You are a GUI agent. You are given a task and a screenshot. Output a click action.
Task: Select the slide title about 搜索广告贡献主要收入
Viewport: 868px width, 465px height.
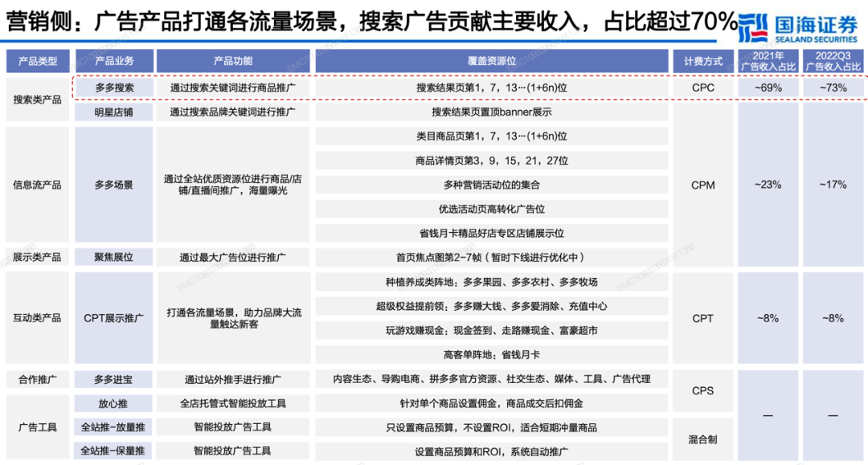point(372,22)
